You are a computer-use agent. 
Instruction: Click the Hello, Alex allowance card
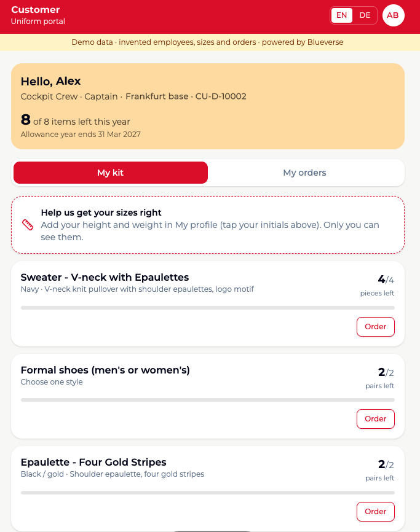pyautogui.click(x=208, y=106)
